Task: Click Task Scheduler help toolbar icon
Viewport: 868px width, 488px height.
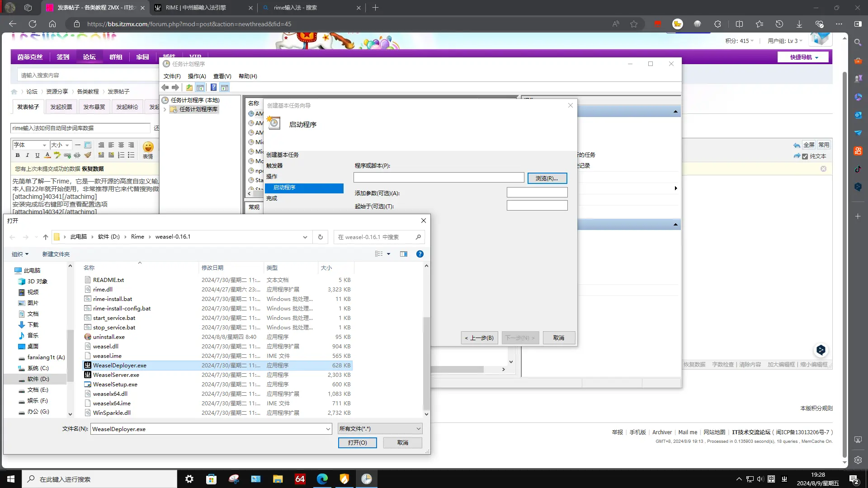Action: (x=213, y=88)
